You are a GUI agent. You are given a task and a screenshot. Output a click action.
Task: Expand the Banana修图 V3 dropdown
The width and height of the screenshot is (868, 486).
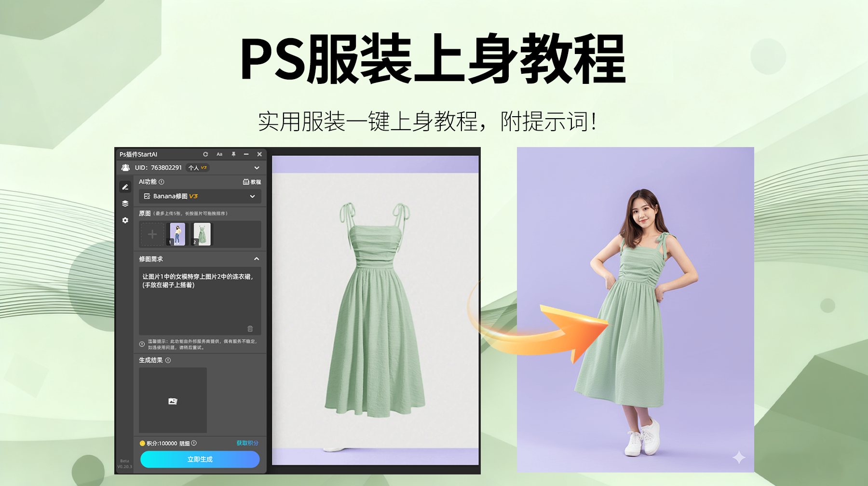(x=253, y=196)
